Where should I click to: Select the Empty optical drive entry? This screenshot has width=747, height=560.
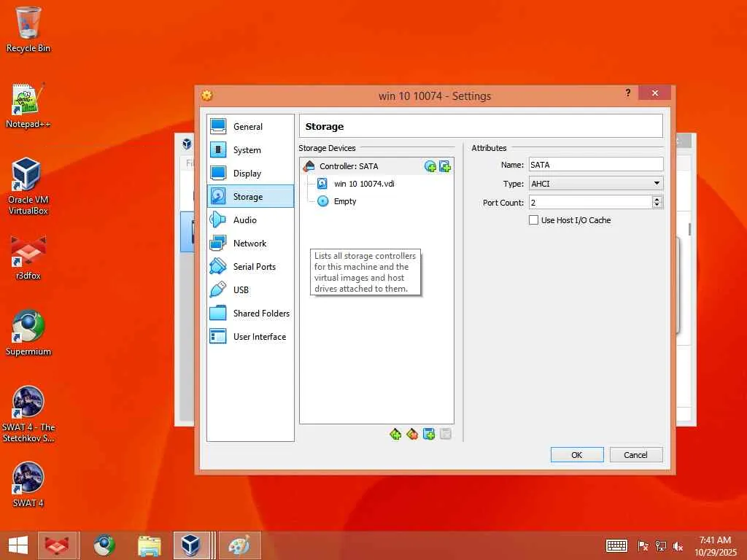pyautogui.click(x=337, y=201)
